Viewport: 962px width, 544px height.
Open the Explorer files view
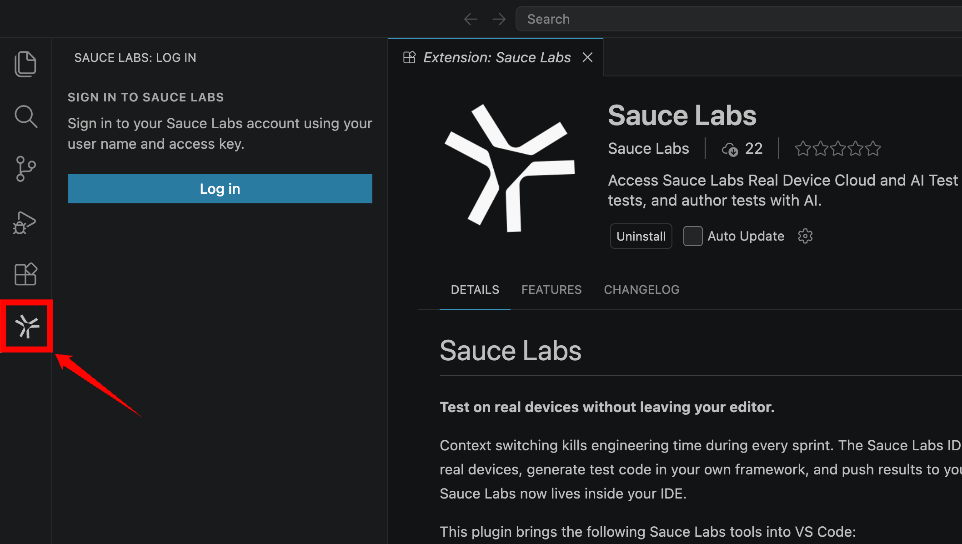click(25, 64)
